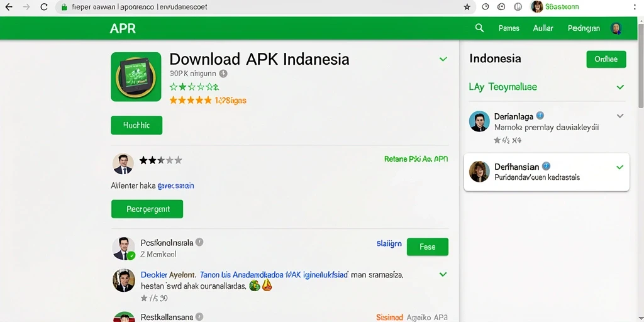Click the user avatar in green header

tap(616, 28)
